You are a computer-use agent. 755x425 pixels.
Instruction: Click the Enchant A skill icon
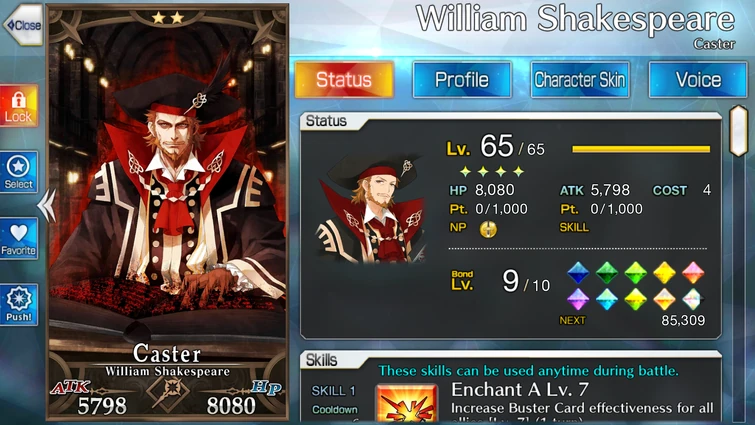pos(407,403)
